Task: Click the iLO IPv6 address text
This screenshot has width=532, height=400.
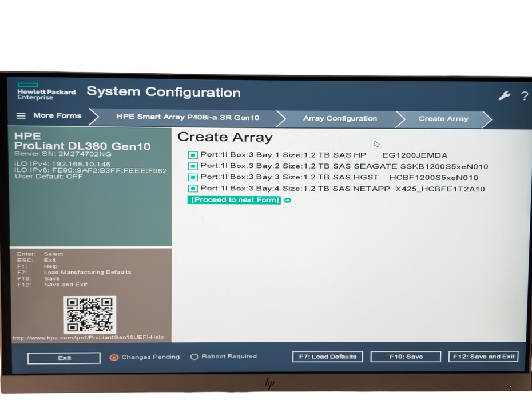Action: click(x=90, y=170)
